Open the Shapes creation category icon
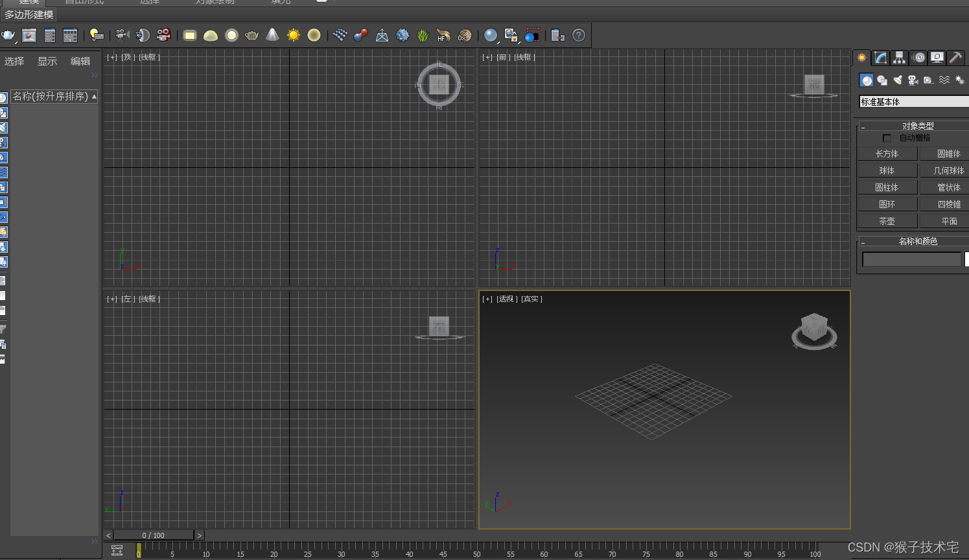969x560 pixels. (x=881, y=80)
